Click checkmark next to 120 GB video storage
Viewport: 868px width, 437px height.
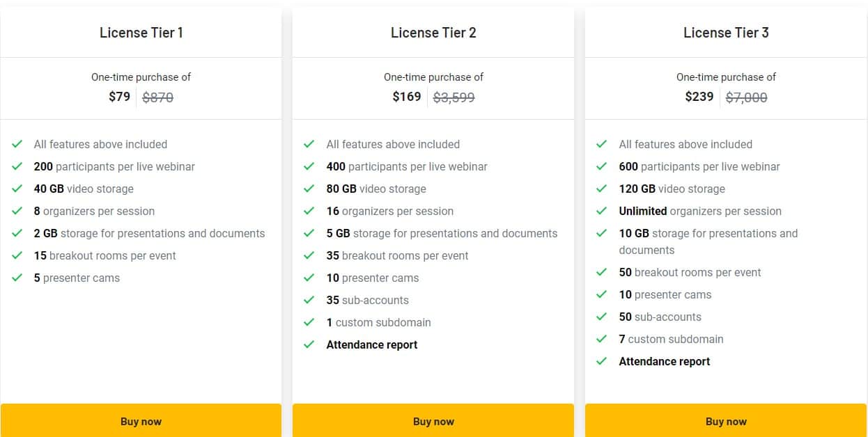602,189
